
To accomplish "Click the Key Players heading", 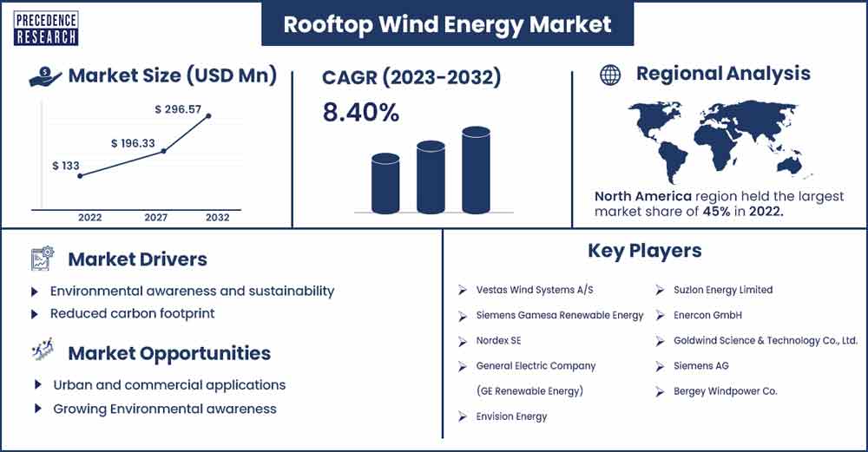I will pos(645,251).
